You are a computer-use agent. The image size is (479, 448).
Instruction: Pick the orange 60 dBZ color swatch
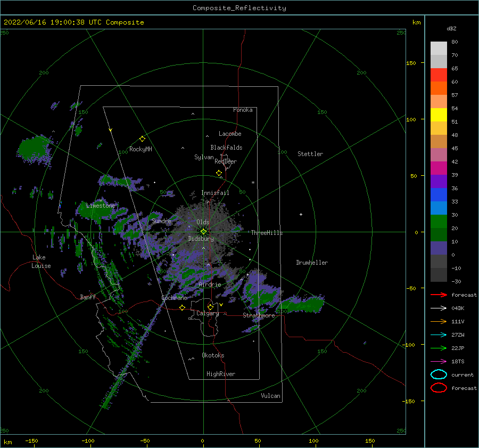tap(439, 88)
